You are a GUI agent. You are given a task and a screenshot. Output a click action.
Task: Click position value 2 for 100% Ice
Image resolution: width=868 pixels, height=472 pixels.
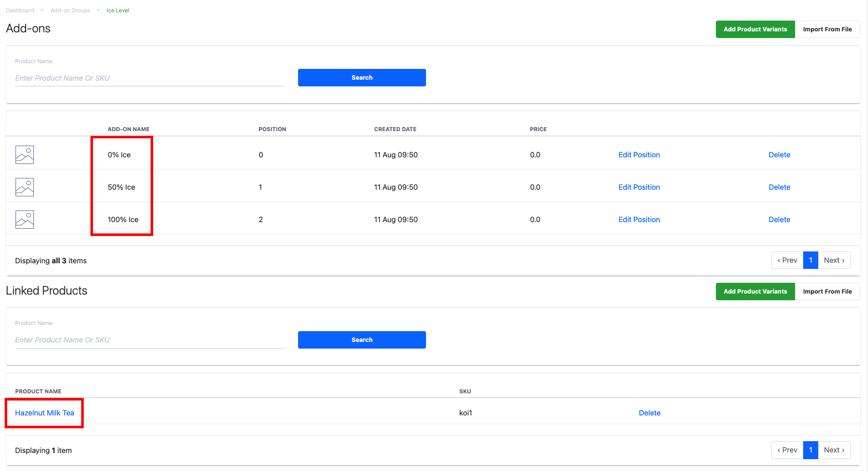(x=261, y=220)
